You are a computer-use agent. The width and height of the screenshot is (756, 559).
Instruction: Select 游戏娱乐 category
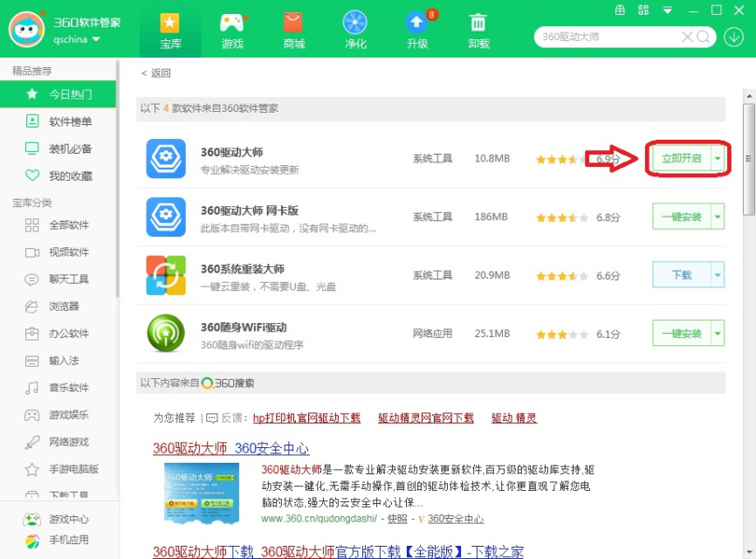(58, 415)
